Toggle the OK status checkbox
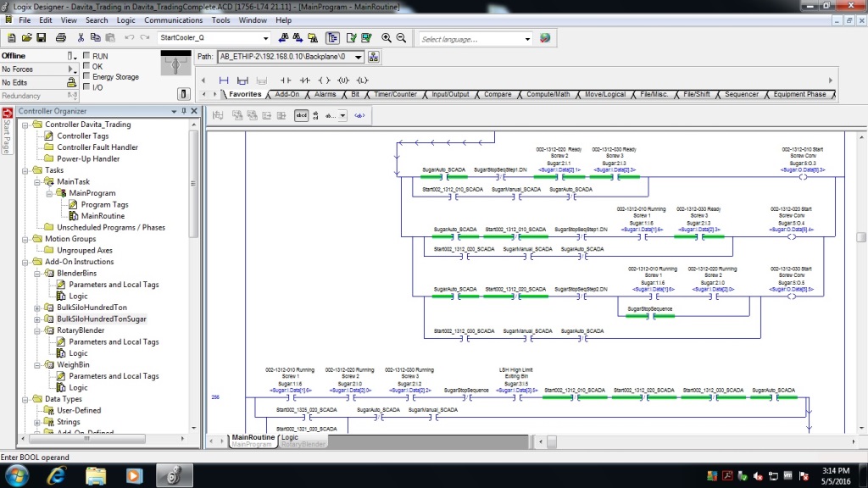The image size is (868, 488). [x=86, y=66]
